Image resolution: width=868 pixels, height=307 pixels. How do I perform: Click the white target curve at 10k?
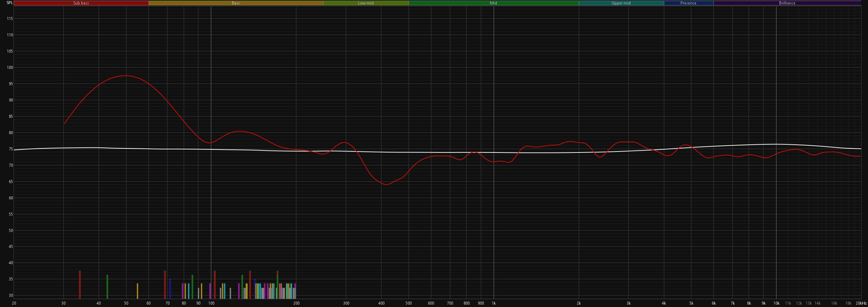pyautogui.click(x=776, y=144)
